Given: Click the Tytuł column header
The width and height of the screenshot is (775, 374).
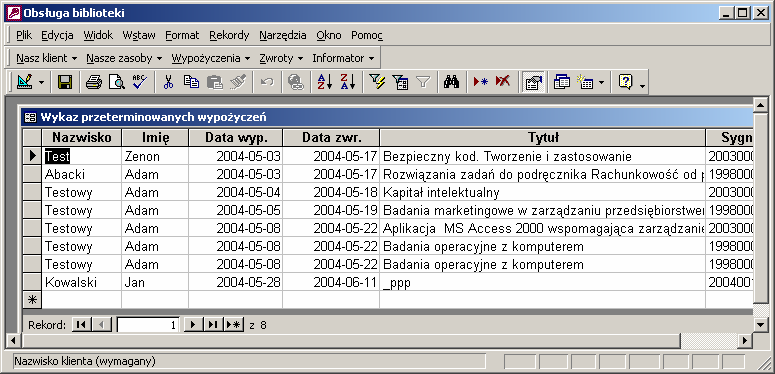Looking at the screenshot, I should [543, 137].
